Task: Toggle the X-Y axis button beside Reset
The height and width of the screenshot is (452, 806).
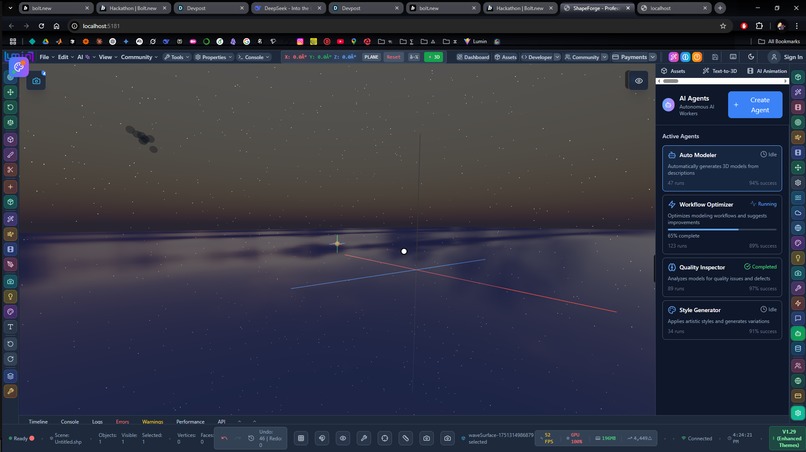Action: tap(414, 57)
